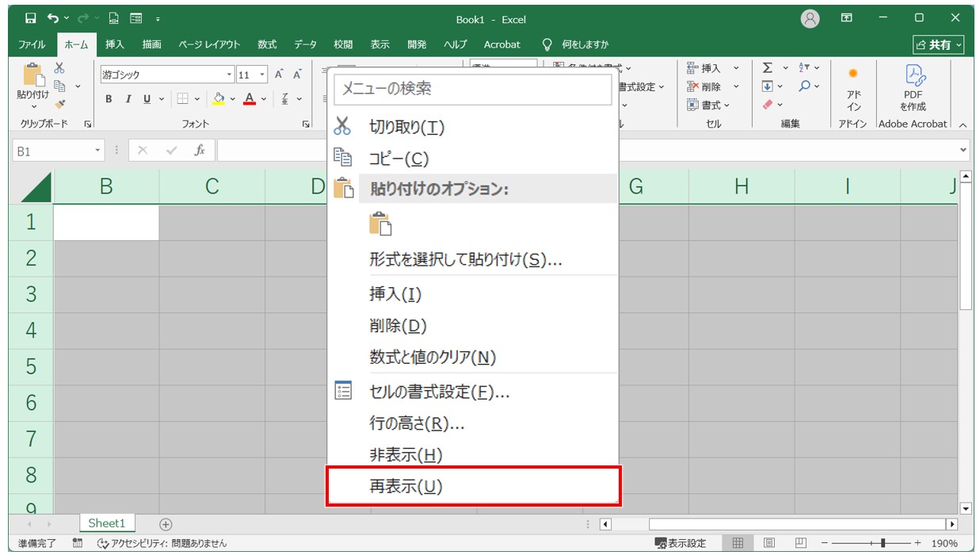Image resolution: width=980 pixels, height=559 pixels.
Task: Toggle Italic formatting
Action: click(x=128, y=99)
